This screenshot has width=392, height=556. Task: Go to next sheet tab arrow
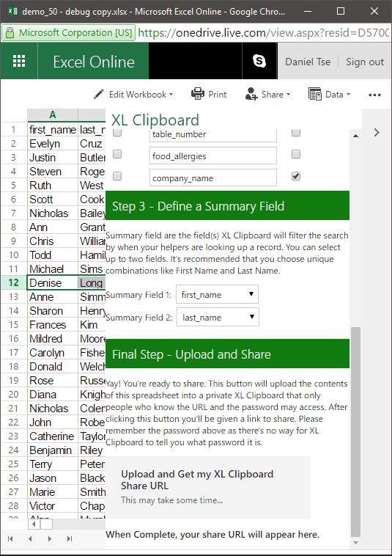50,538
